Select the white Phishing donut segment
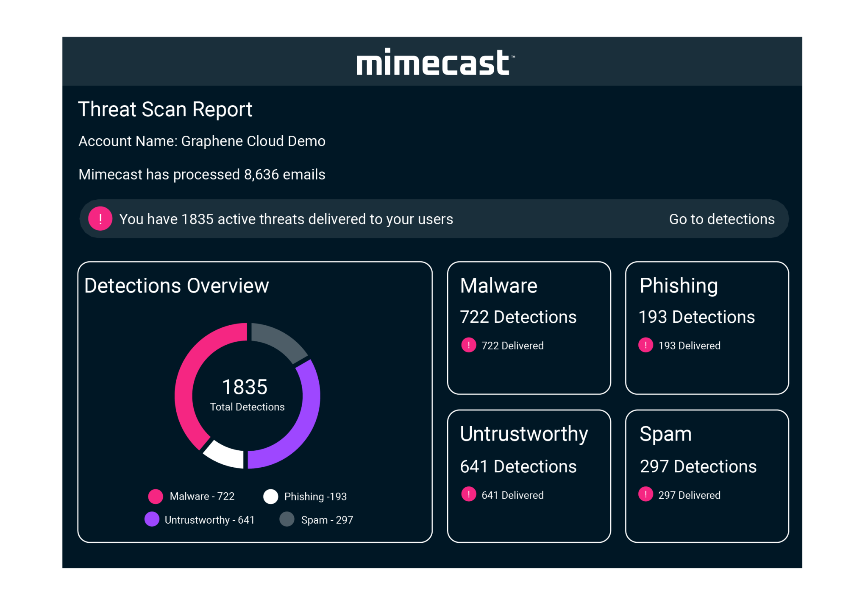The image size is (868, 614). click(x=225, y=455)
